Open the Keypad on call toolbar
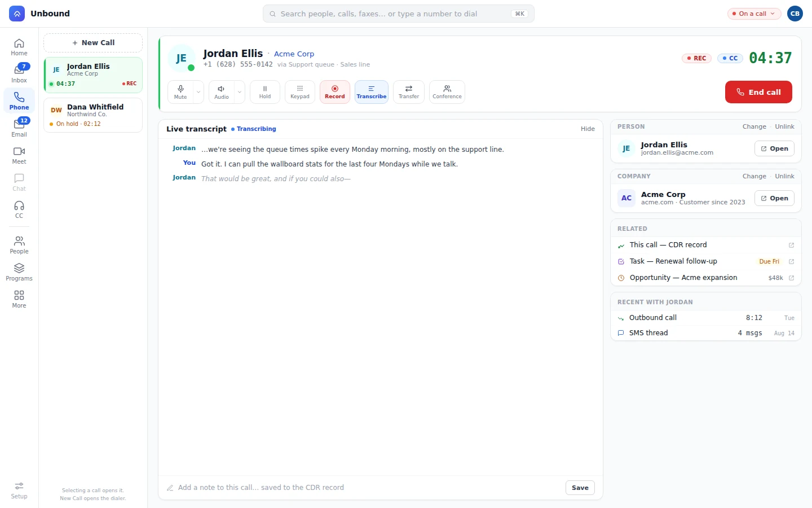 click(300, 92)
